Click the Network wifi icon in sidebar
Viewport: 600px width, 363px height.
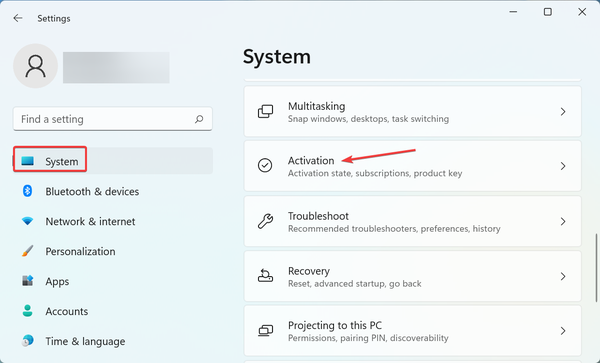click(x=28, y=221)
